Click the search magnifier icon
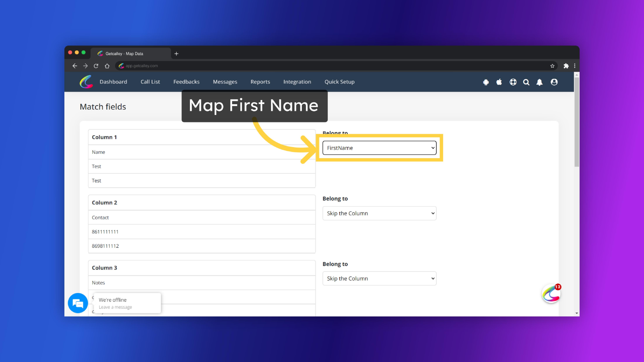Viewport: 644px width, 362px height. [526, 82]
